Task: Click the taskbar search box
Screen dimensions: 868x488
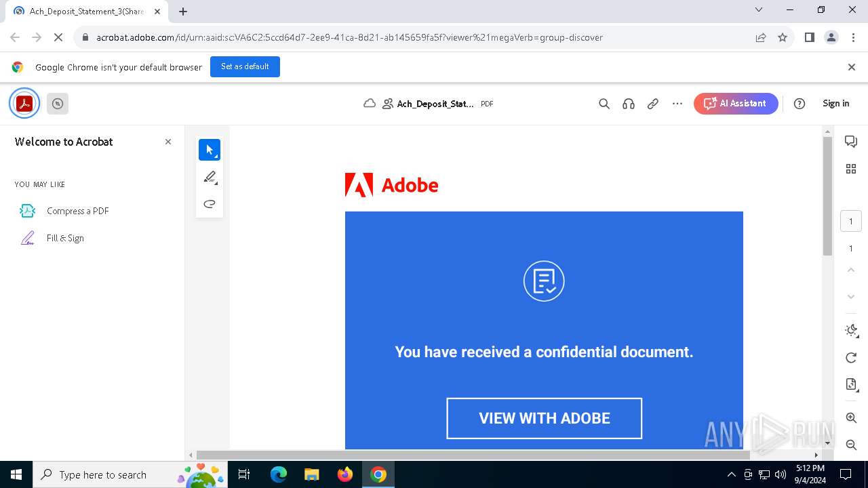Action: (129, 474)
